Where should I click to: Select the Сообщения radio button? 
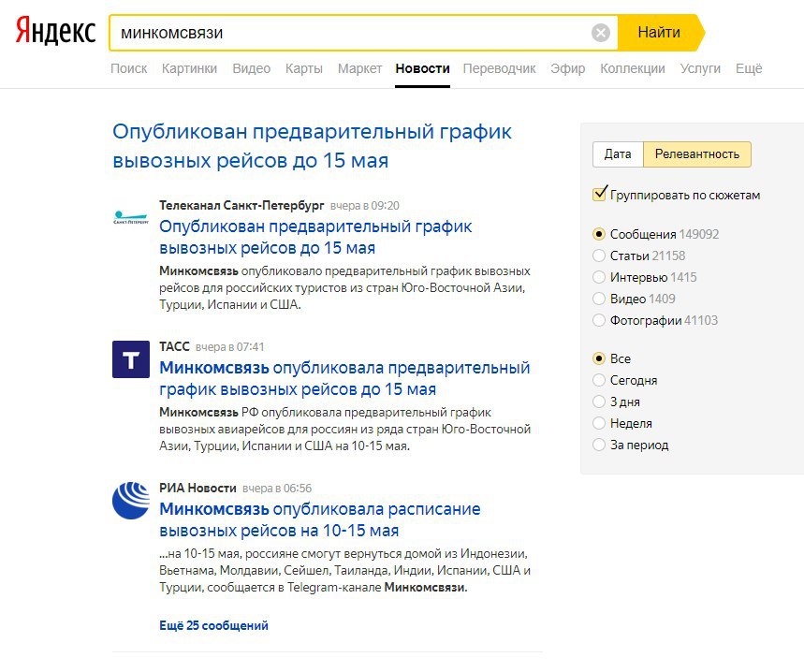pos(599,234)
